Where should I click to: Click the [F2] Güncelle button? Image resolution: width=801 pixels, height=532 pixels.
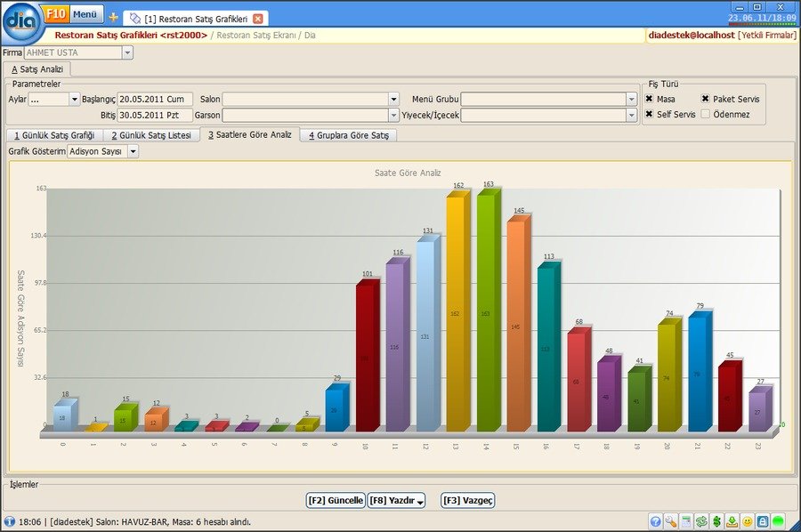[336, 500]
